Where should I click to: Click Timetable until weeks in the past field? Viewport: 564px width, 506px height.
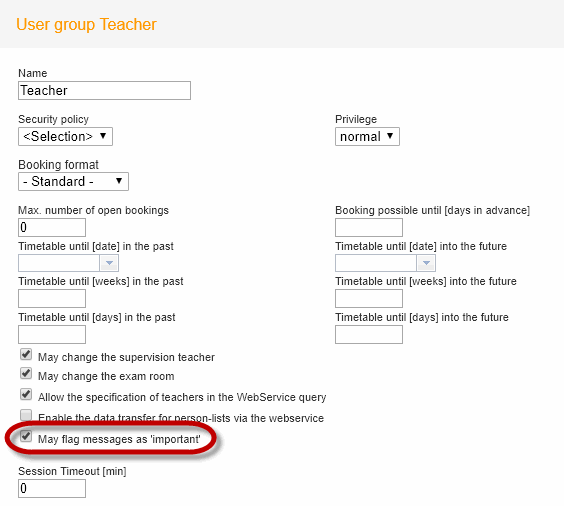coord(52,298)
